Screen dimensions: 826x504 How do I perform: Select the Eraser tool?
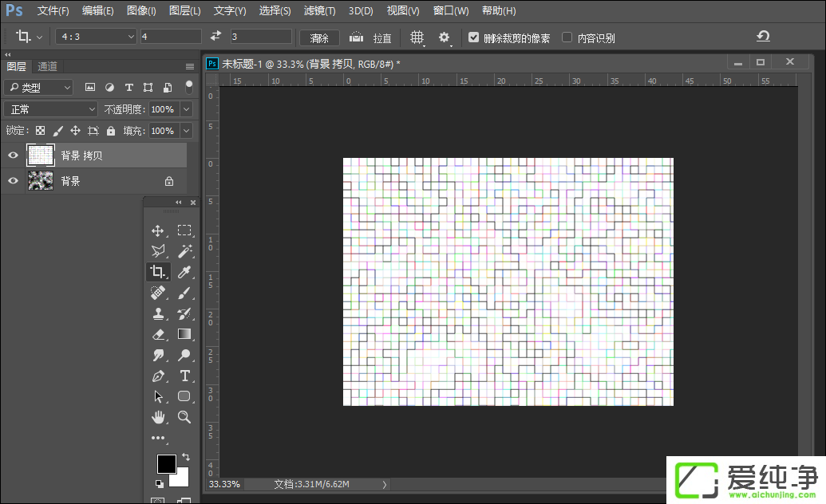click(158, 334)
